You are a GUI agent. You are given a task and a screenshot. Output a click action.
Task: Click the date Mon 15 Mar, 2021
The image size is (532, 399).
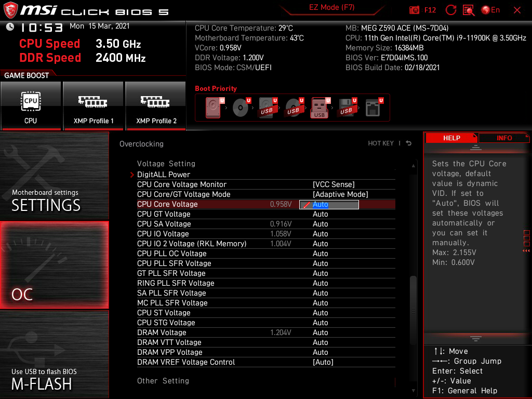99,26
